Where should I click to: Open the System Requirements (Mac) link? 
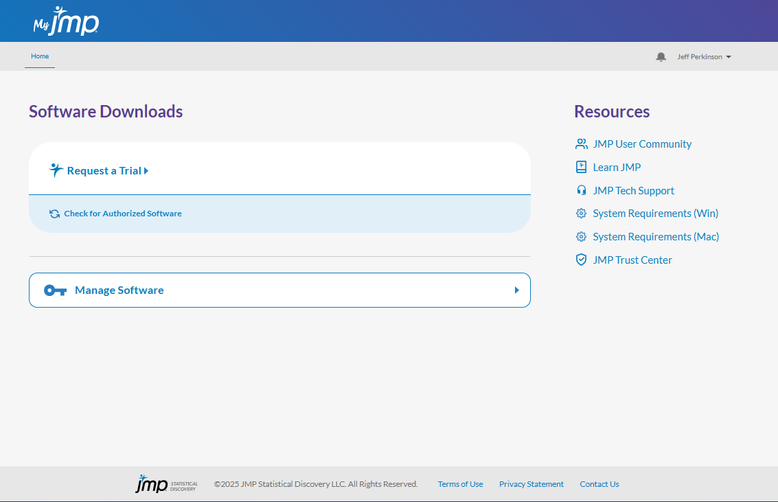point(655,237)
